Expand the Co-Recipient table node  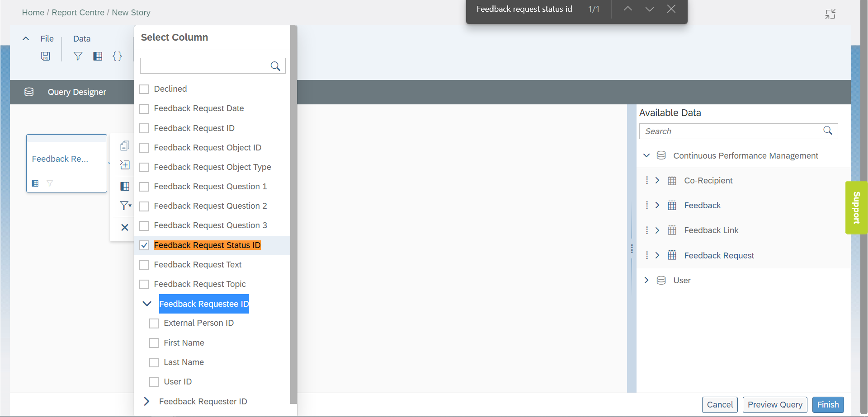click(x=657, y=180)
